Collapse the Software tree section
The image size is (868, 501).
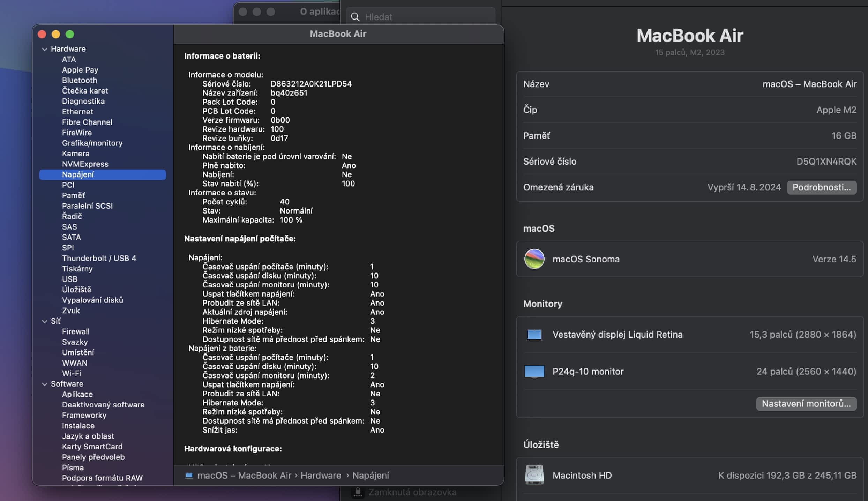click(x=45, y=384)
